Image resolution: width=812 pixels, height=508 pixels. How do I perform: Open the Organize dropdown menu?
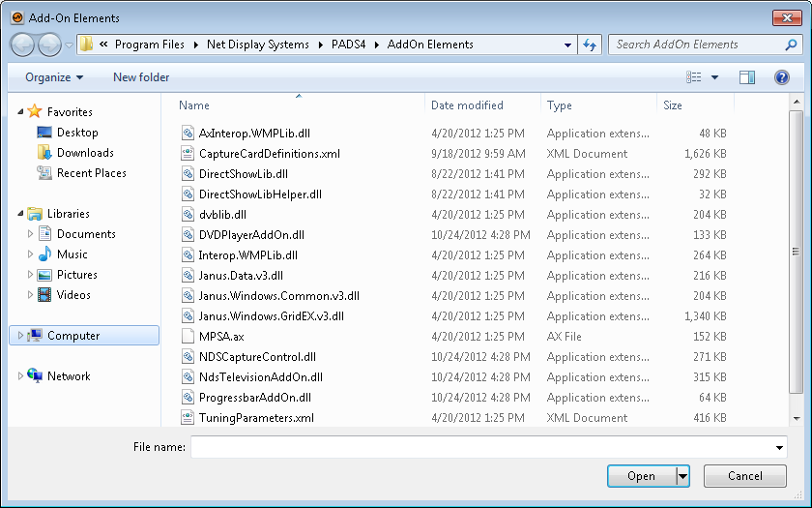click(54, 77)
